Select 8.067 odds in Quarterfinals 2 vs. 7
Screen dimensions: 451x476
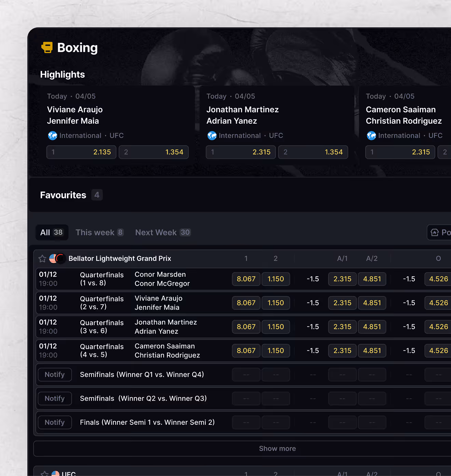[x=246, y=303]
